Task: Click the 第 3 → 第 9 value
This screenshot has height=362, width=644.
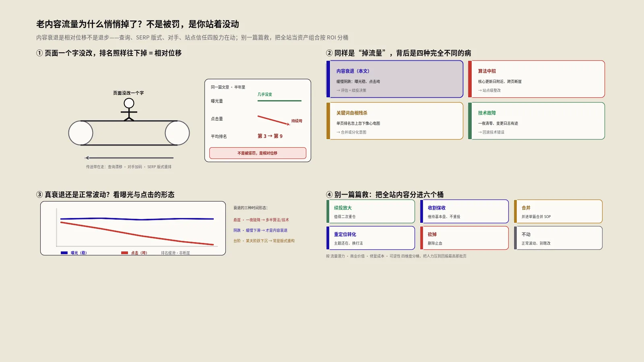Action: [270, 136]
